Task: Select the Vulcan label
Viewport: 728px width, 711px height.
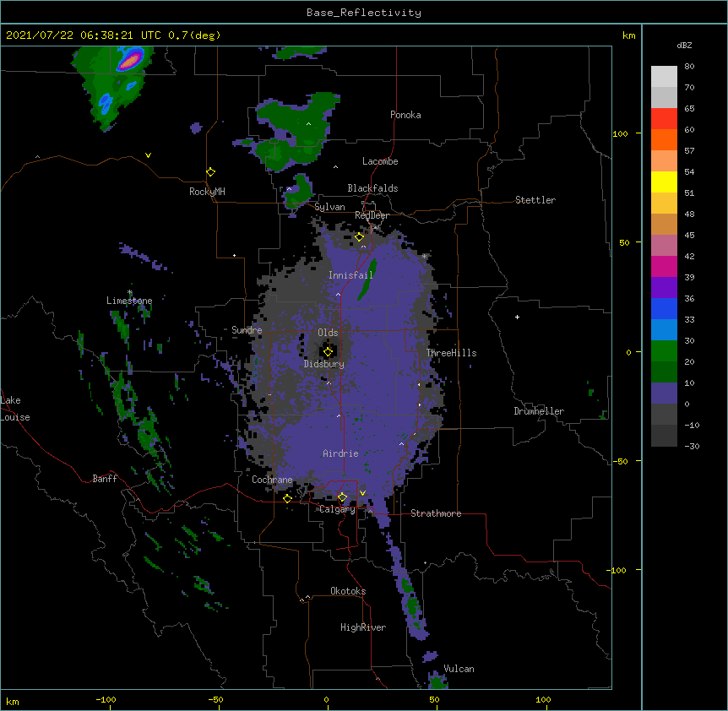Action: pyautogui.click(x=459, y=669)
